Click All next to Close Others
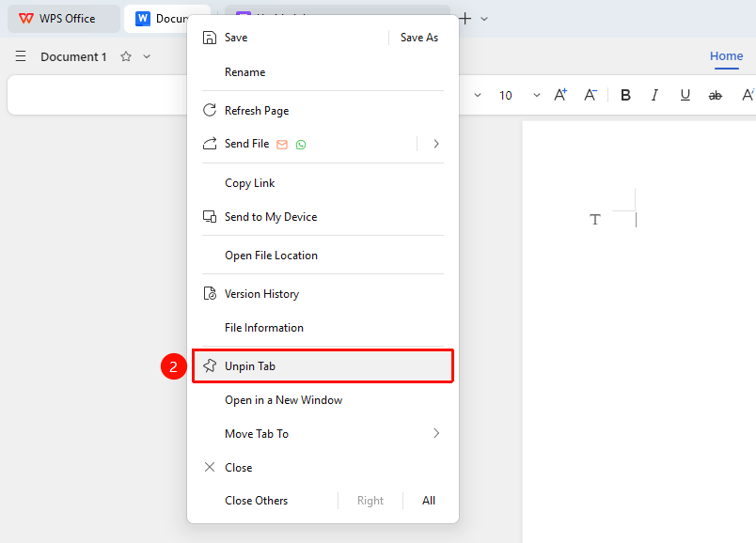The image size is (756, 543). [x=429, y=501]
